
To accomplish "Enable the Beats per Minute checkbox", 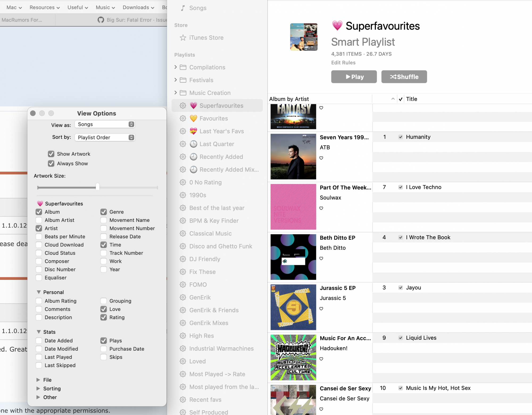I will tap(39, 237).
